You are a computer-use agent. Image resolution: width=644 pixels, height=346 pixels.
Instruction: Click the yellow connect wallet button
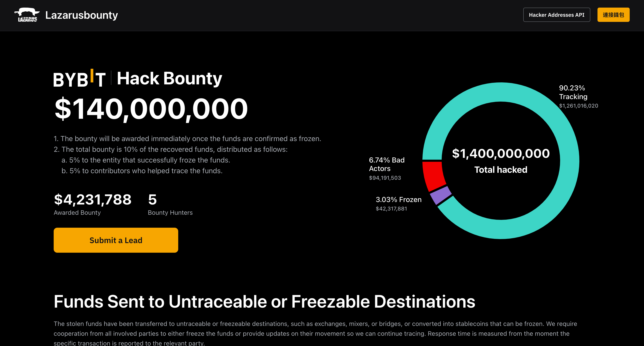[613, 15]
